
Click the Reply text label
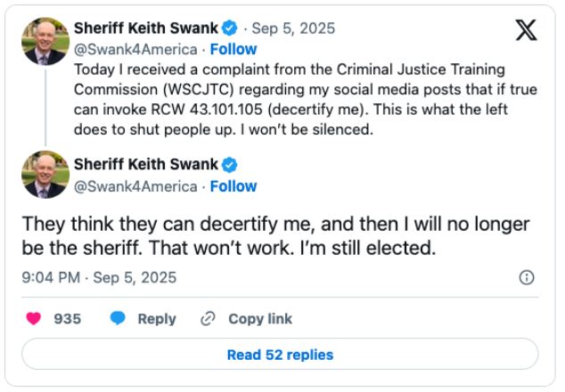point(156,319)
